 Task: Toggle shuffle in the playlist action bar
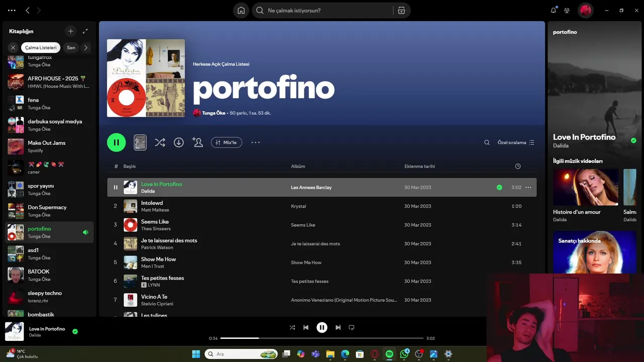pyautogui.click(x=160, y=142)
